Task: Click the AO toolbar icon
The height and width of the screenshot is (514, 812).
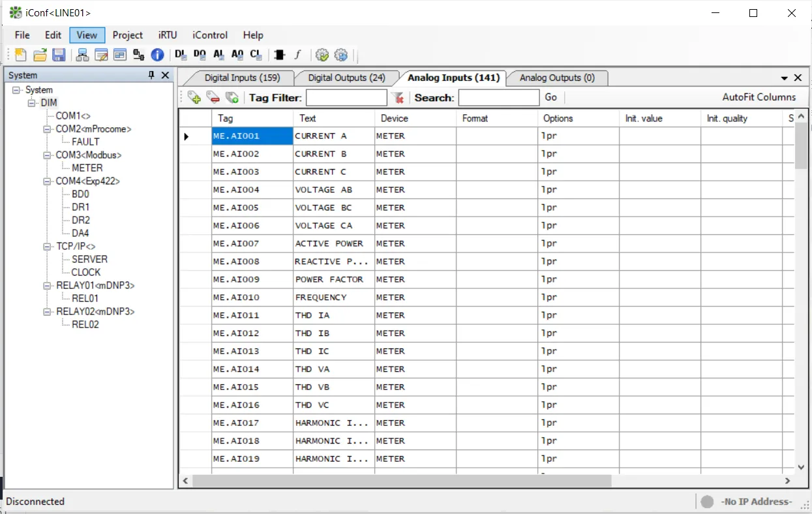Action: click(x=237, y=55)
